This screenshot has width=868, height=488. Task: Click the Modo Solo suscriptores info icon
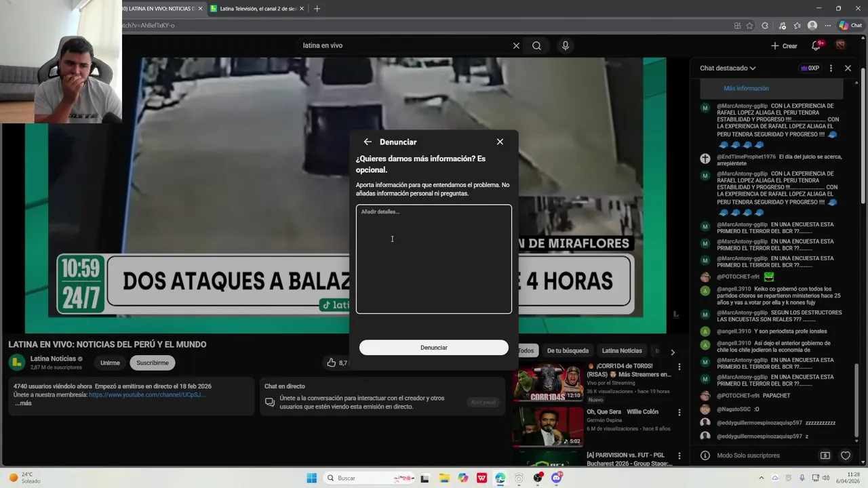(x=705, y=455)
